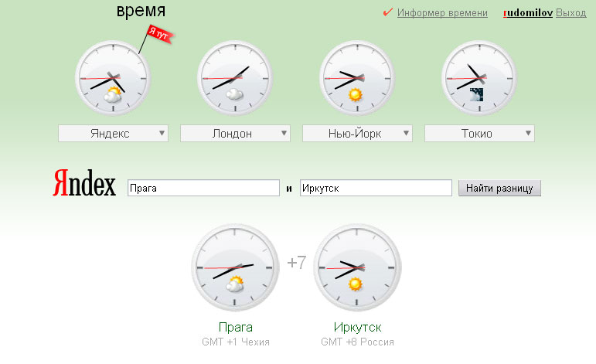Click the Выход logout link
This screenshot has width=596, height=364.
click(571, 13)
